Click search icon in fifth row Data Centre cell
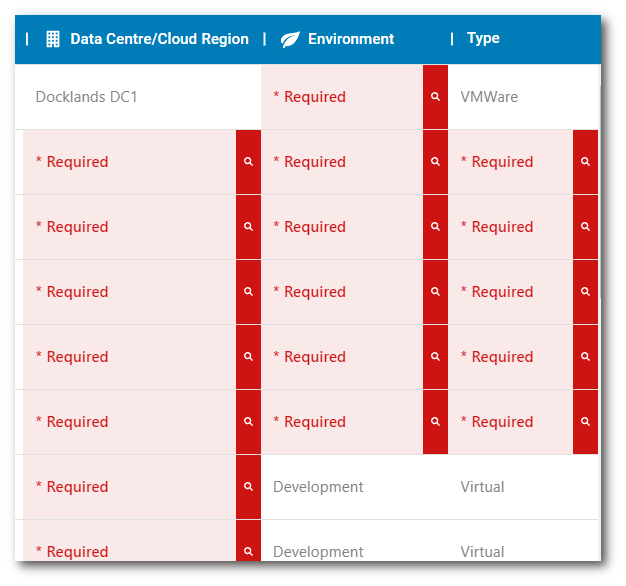The image size is (626, 586). (x=248, y=357)
